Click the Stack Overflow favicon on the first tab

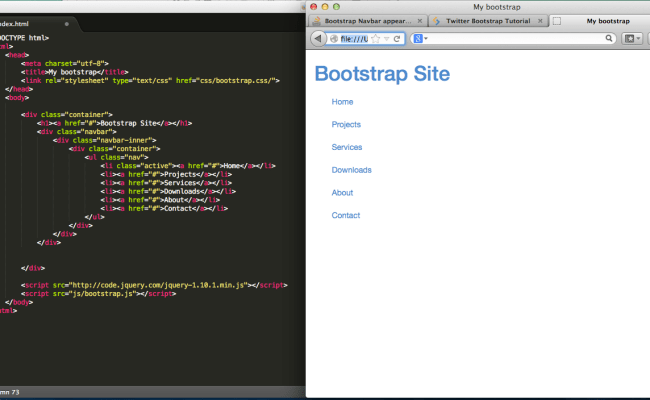pyautogui.click(x=317, y=21)
